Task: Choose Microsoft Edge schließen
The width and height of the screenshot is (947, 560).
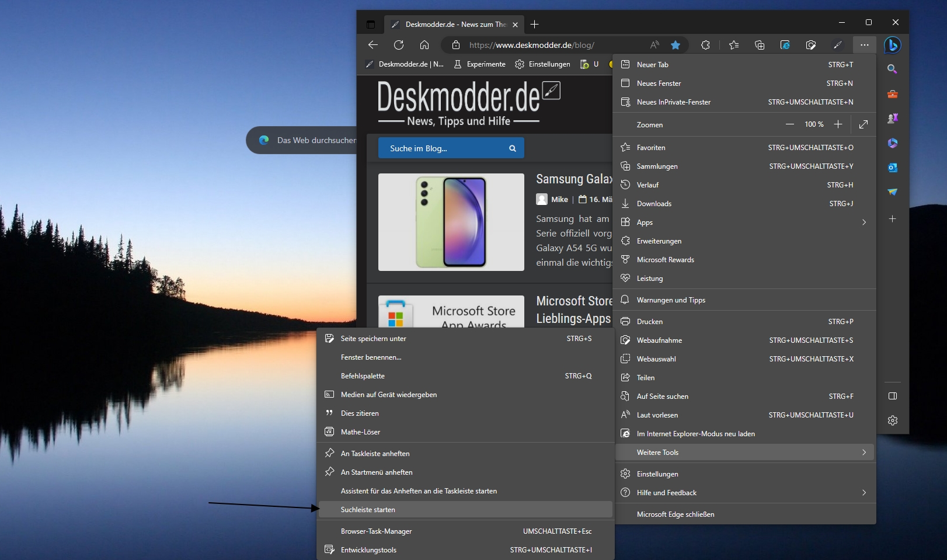Action: click(745, 514)
